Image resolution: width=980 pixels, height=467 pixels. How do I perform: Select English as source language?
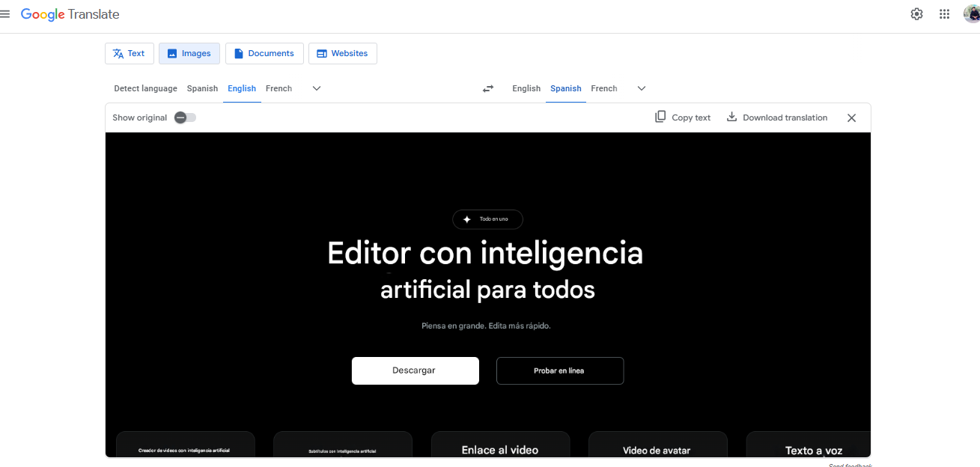pyautogui.click(x=242, y=88)
